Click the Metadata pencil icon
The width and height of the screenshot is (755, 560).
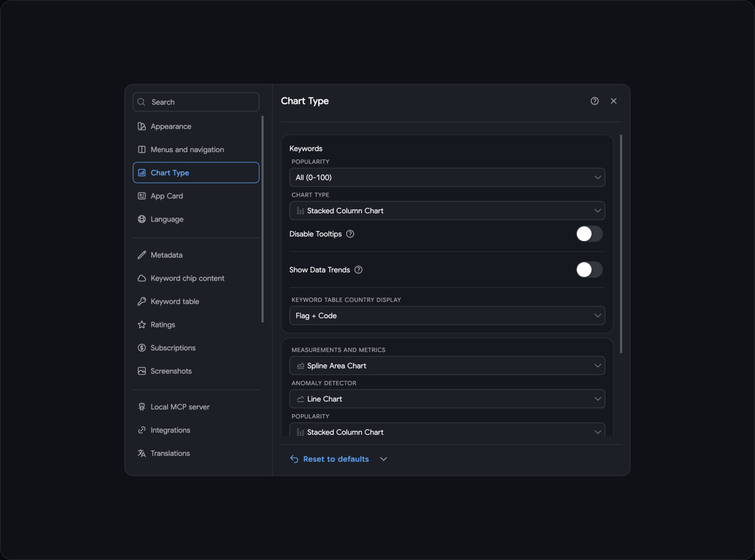pyautogui.click(x=142, y=255)
